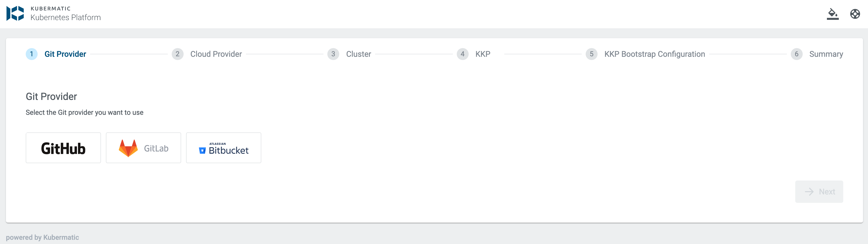Click step number 1 circle

[32, 54]
